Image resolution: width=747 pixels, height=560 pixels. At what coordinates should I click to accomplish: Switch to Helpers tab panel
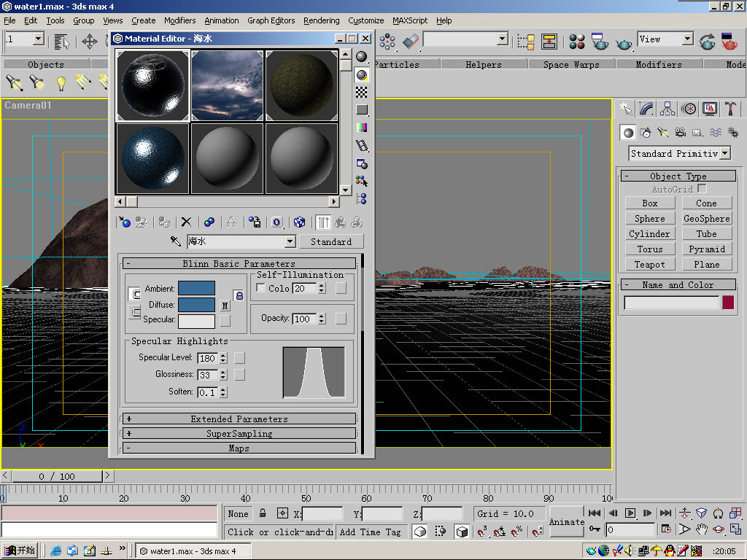[x=484, y=64]
